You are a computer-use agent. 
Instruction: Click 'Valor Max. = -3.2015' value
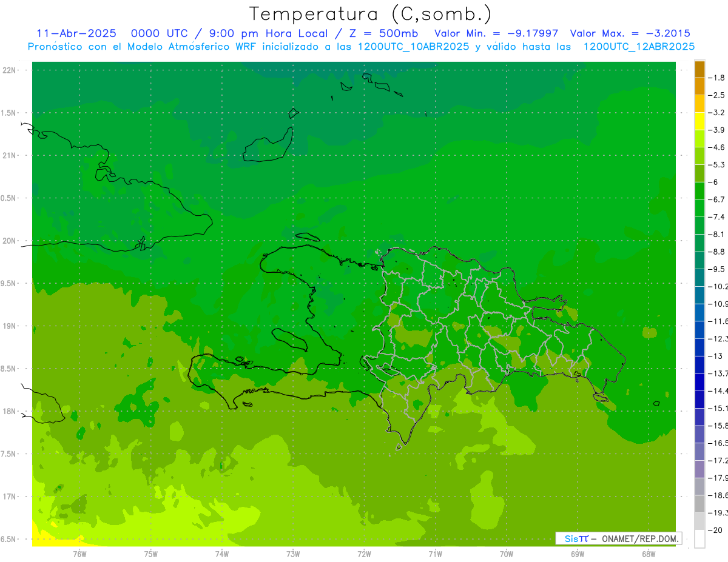coord(630,33)
